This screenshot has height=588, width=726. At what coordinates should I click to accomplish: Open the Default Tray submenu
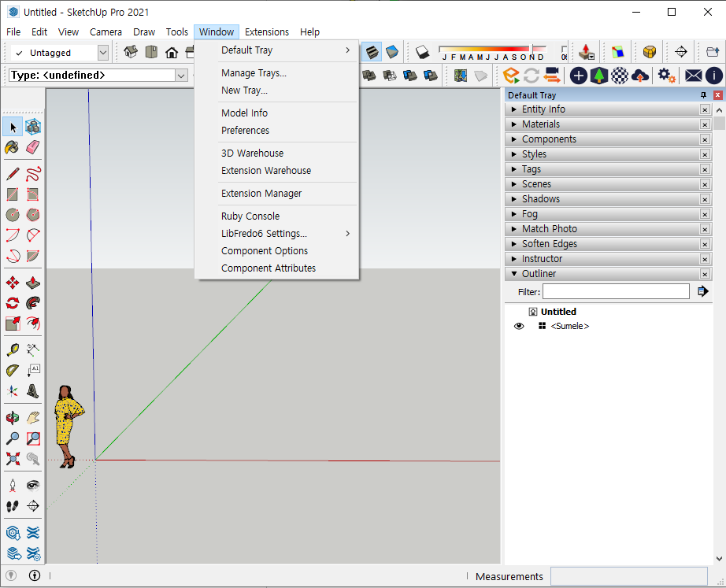pyautogui.click(x=277, y=50)
